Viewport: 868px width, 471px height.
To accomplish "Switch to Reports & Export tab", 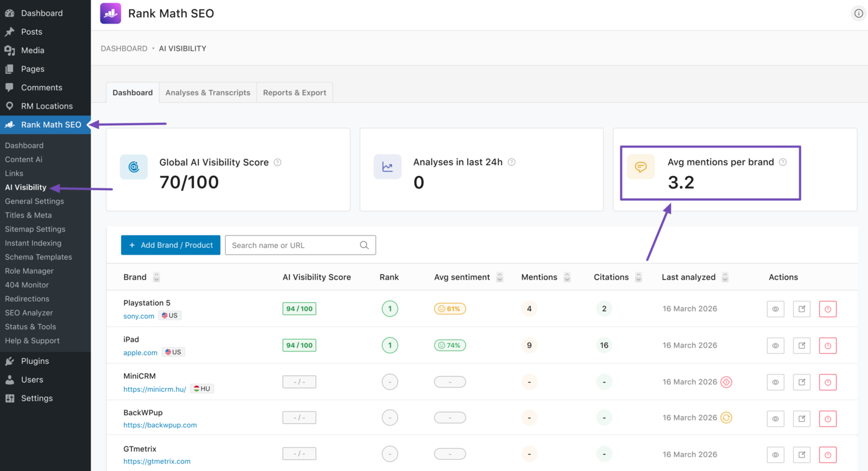I will (x=294, y=92).
